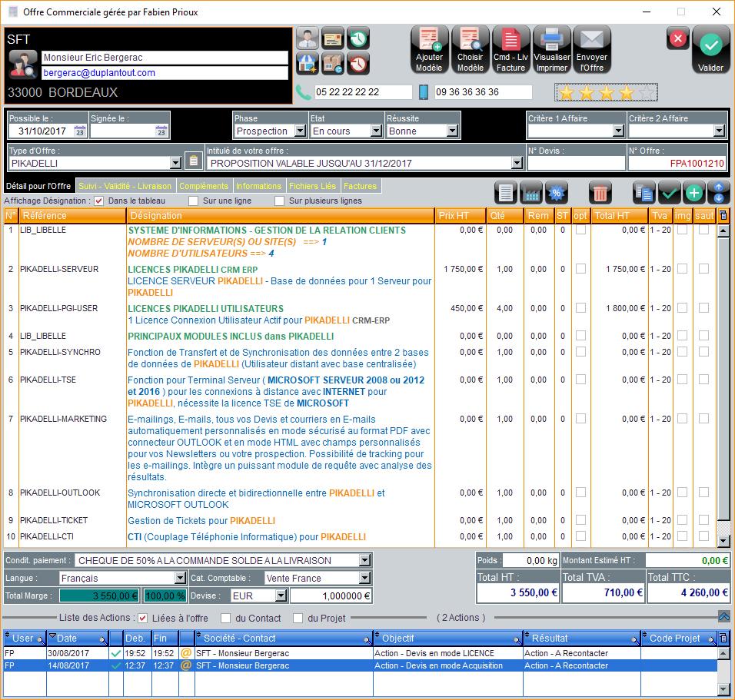Image resolution: width=735 pixels, height=700 pixels.
Task: Click the green checkmark icon above the table
Action: coord(670,193)
